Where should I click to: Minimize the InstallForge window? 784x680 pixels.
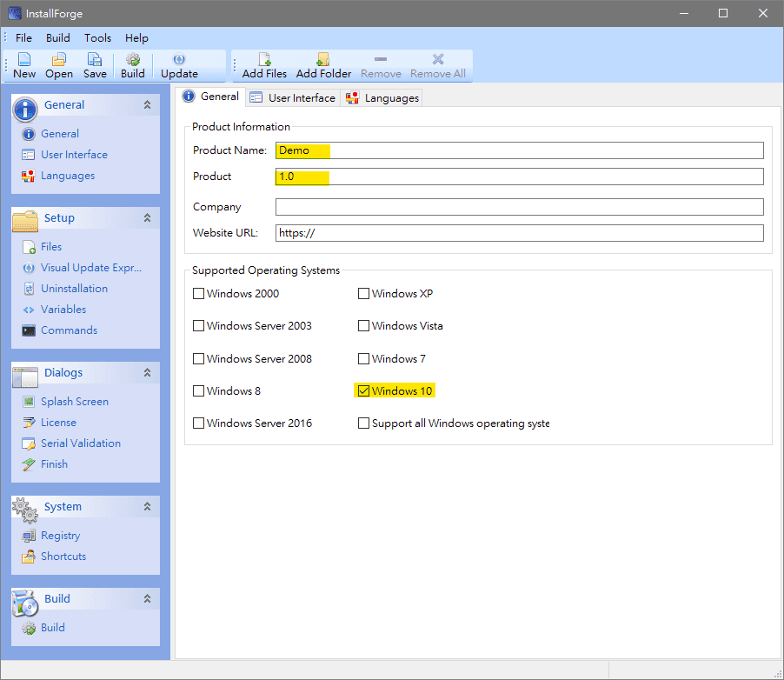684,14
